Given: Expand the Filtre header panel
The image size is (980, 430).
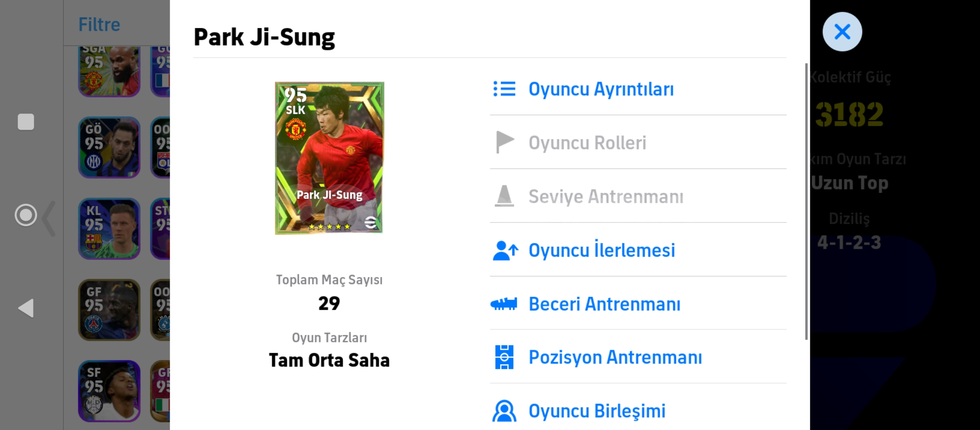Looking at the screenshot, I should (99, 24).
